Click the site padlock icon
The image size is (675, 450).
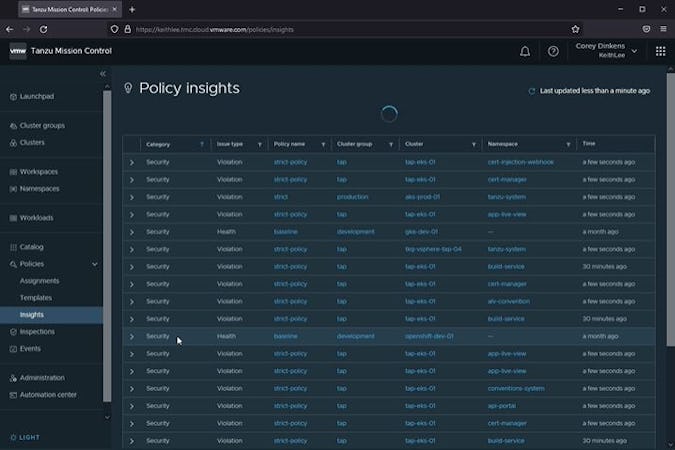tap(127, 29)
